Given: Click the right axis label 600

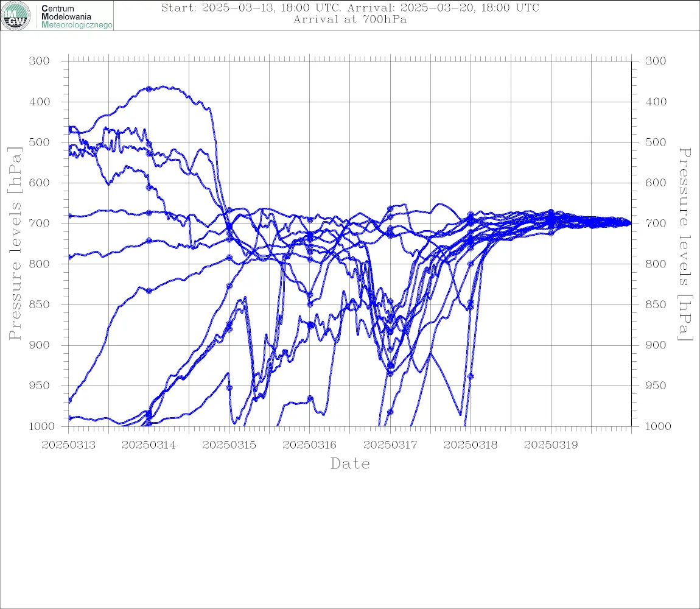Looking at the screenshot, I should pos(656,183).
